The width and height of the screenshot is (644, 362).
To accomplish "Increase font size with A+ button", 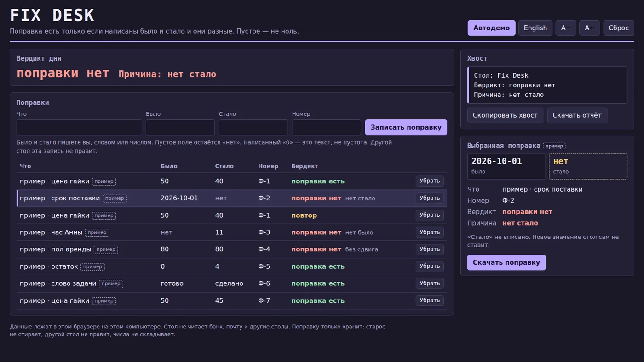I will tap(589, 28).
